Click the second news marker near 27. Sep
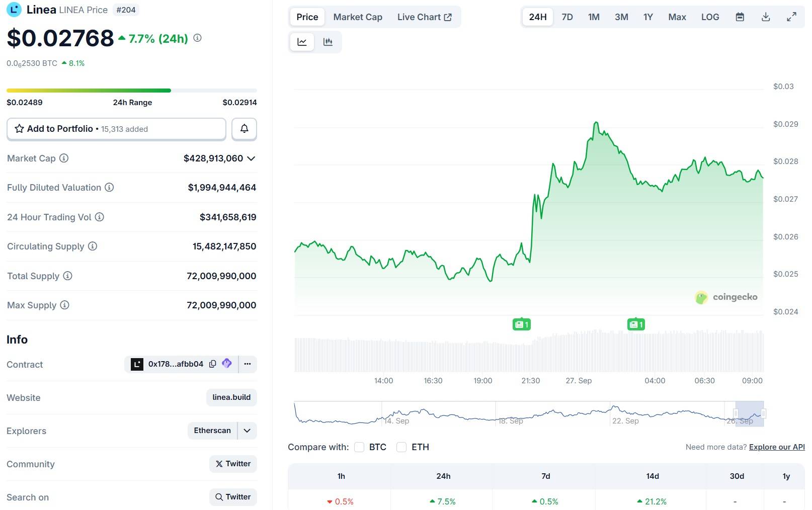The height and width of the screenshot is (510, 812). (x=636, y=324)
